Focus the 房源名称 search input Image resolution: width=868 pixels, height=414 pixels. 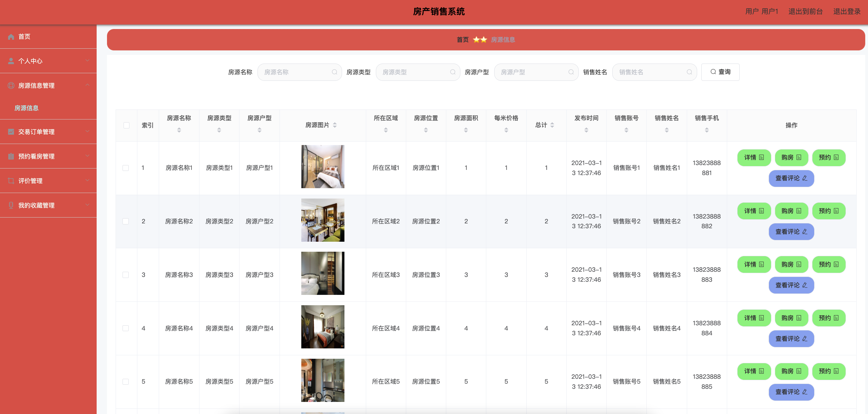click(x=300, y=72)
